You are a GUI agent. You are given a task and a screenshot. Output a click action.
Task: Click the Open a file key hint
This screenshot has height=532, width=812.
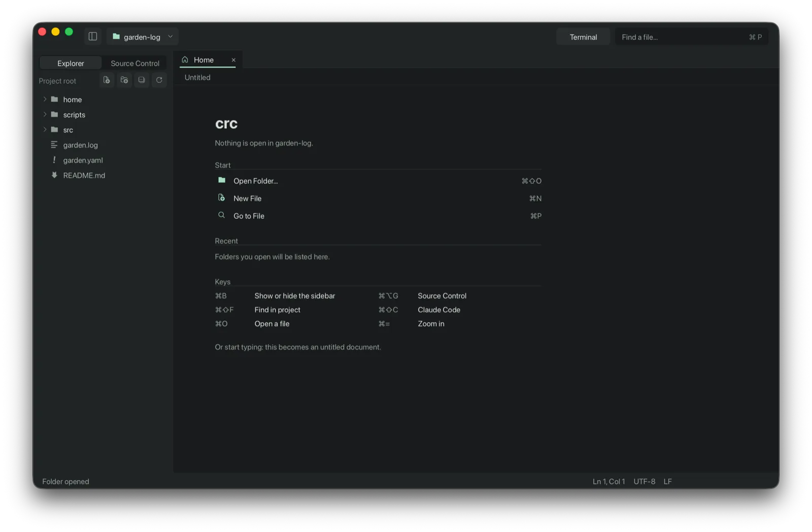[272, 324]
